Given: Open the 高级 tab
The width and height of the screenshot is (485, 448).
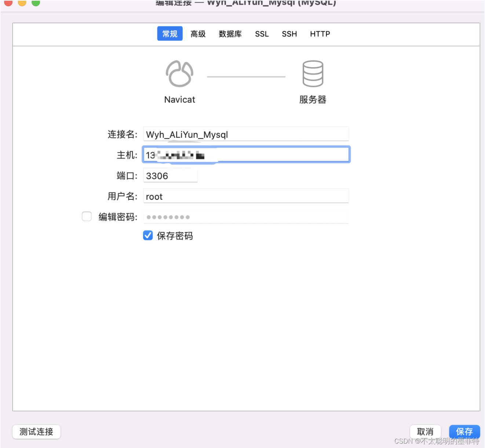Looking at the screenshot, I should [x=198, y=34].
